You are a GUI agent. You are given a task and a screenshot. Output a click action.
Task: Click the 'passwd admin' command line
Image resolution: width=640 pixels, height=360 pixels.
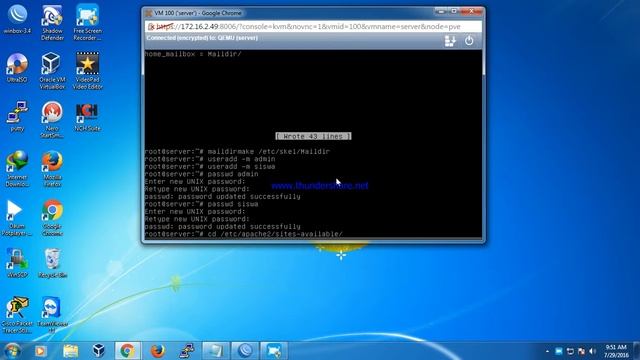(x=201, y=174)
